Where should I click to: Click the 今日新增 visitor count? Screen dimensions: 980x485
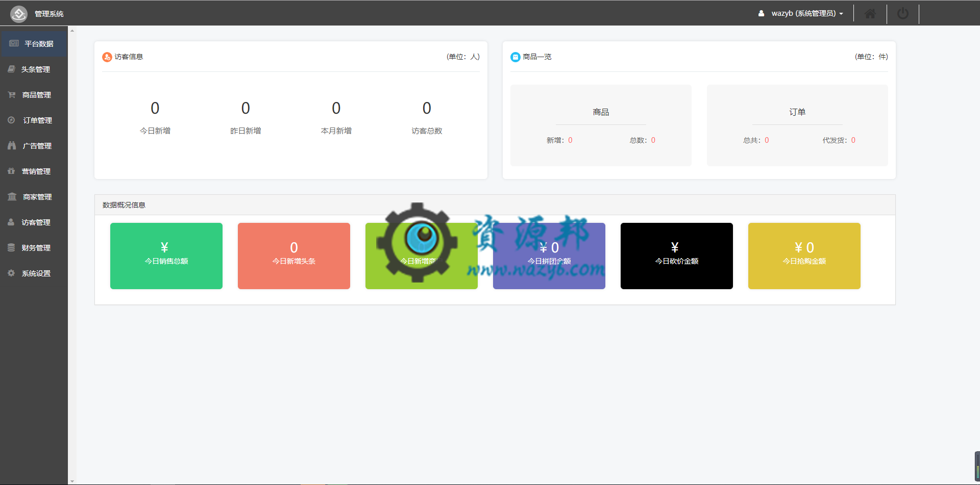[155, 108]
